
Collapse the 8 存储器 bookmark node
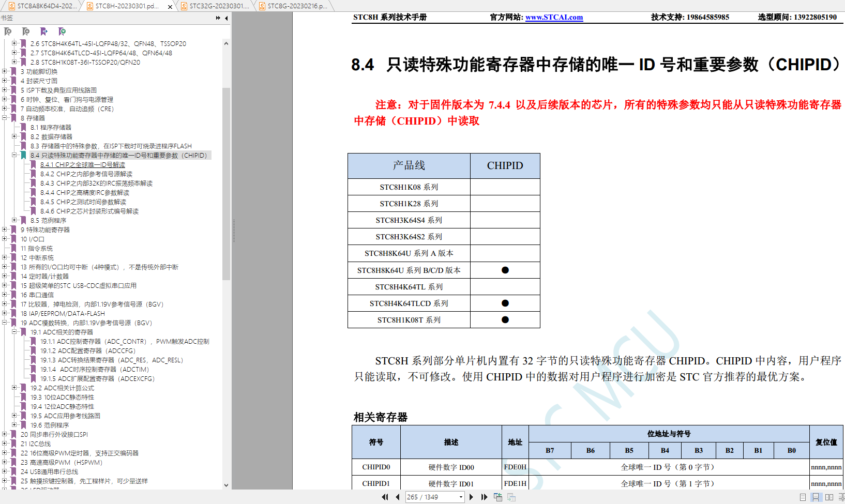point(5,118)
